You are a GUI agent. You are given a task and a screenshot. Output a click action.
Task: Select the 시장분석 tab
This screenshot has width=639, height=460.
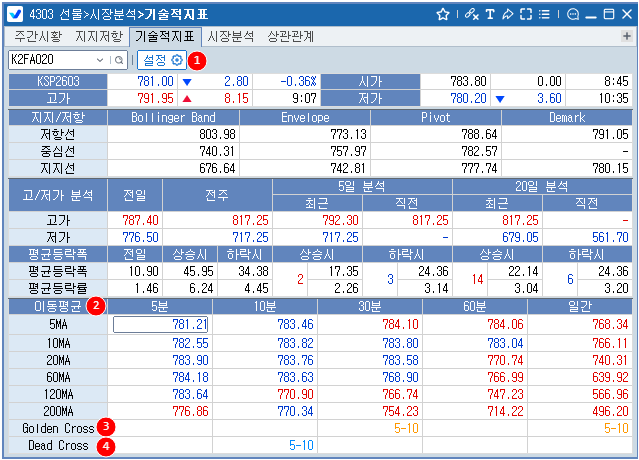230,36
